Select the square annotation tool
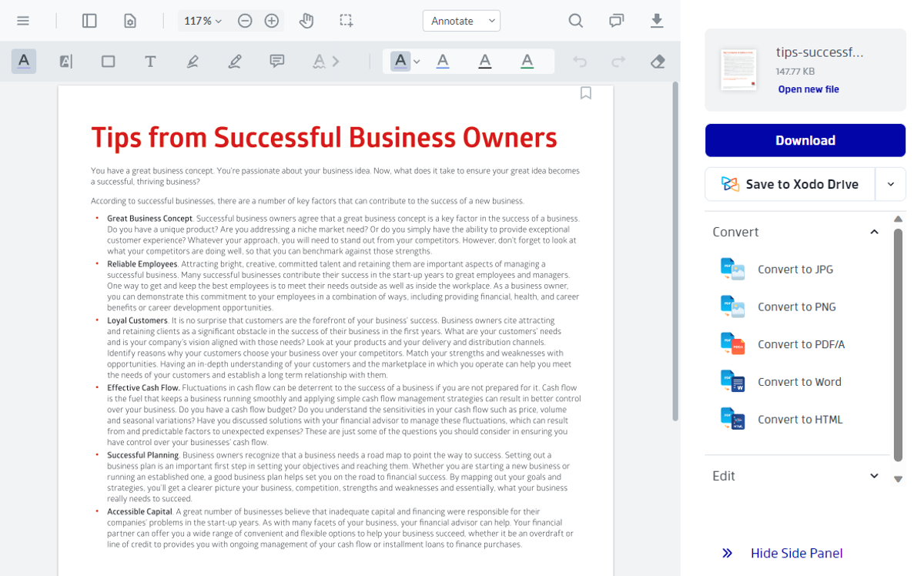Image resolution: width=924 pixels, height=576 pixels. [108, 61]
